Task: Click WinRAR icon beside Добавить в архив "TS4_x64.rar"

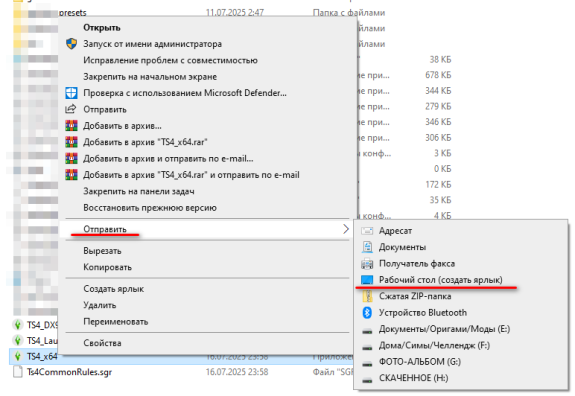Action: 72,142
